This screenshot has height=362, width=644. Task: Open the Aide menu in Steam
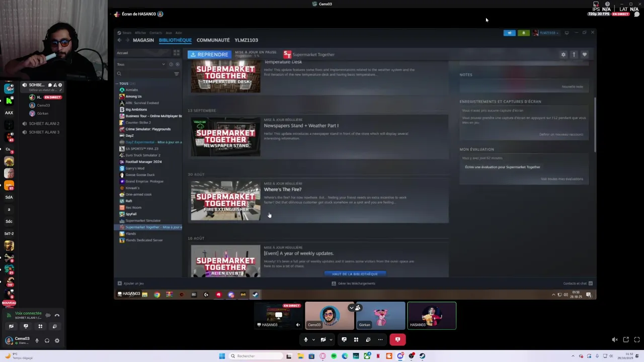(179, 33)
